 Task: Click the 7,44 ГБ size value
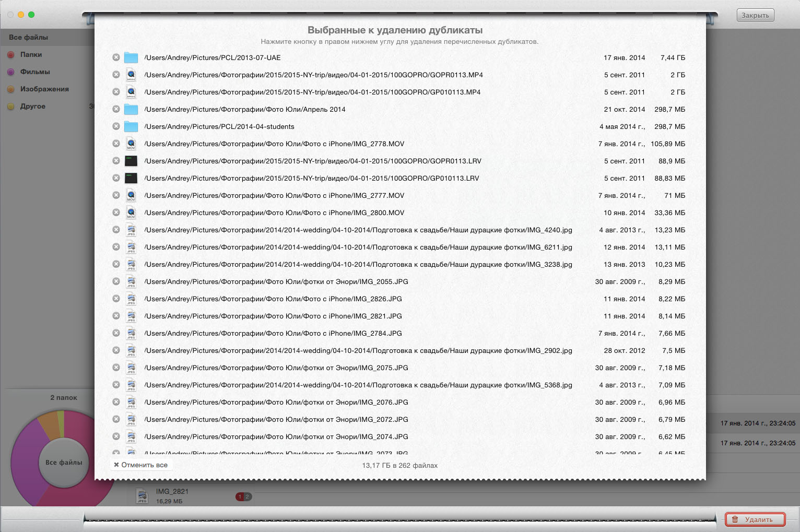673,57
